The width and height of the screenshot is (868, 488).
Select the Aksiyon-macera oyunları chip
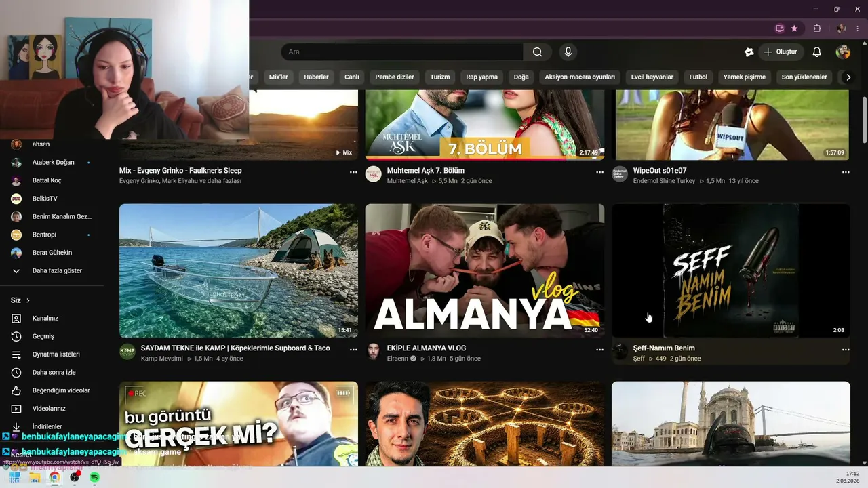point(580,77)
